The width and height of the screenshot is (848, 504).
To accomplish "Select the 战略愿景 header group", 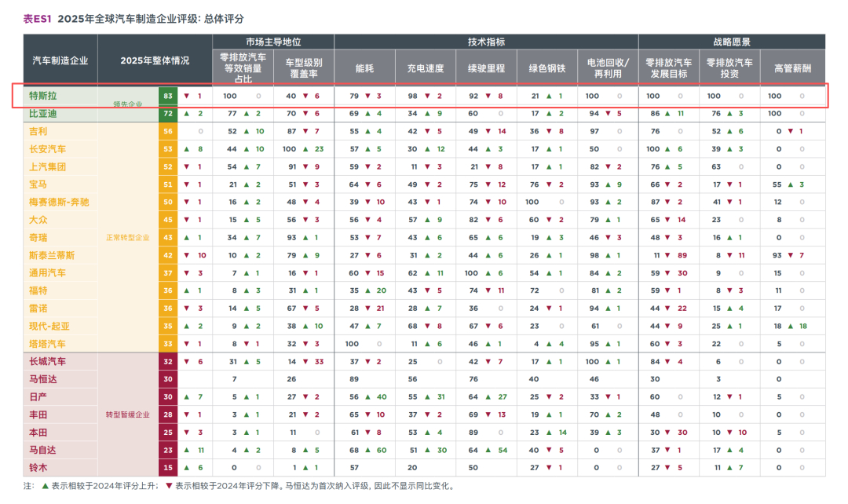I will pos(732,42).
